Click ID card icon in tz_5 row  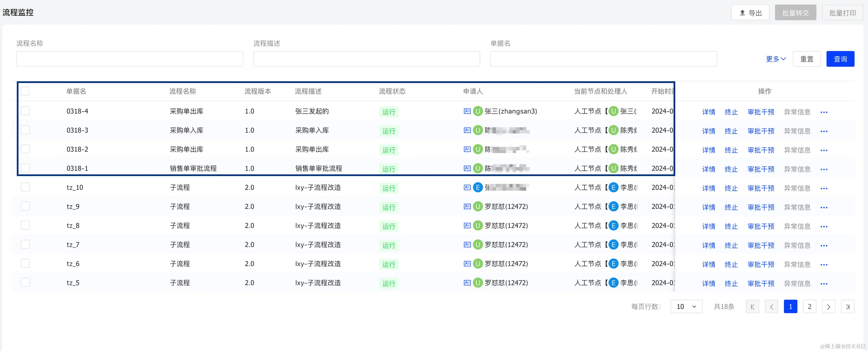pos(467,283)
